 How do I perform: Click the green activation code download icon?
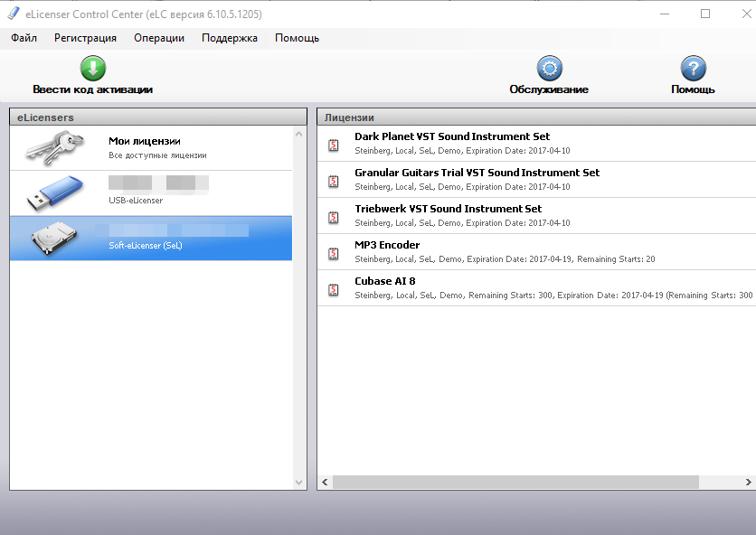click(93, 68)
